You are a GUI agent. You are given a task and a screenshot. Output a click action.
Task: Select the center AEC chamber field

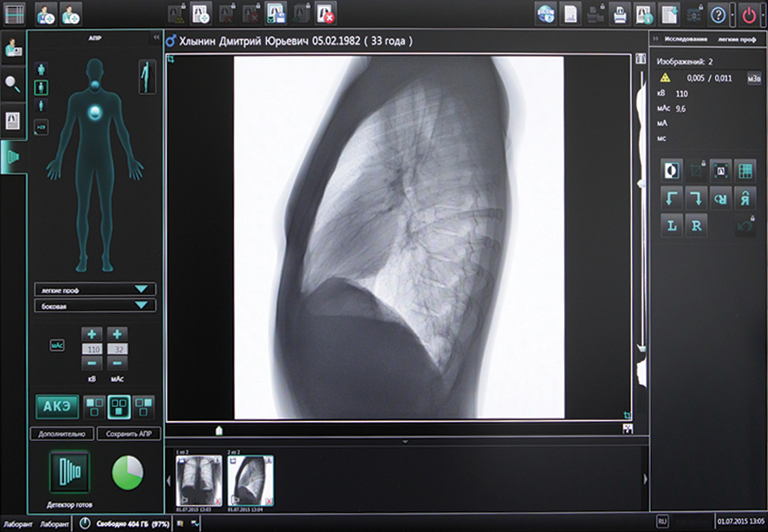click(x=120, y=405)
